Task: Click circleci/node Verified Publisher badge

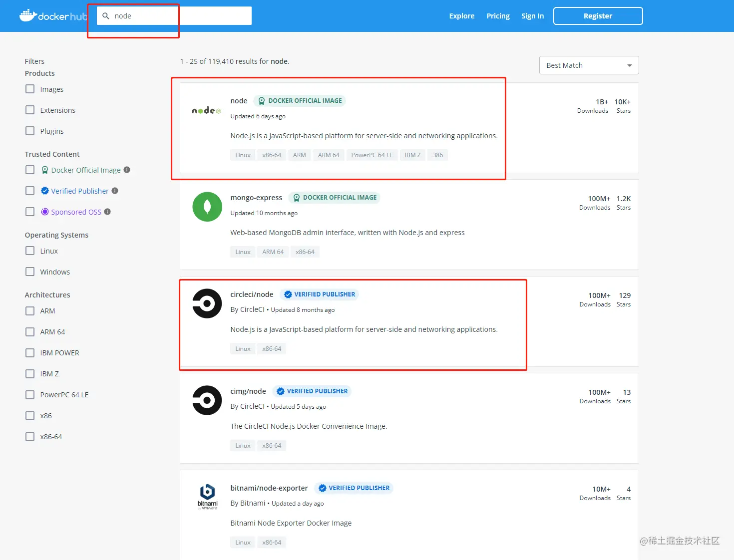Action: (319, 294)
